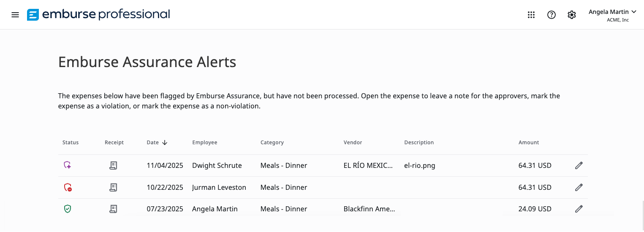The image size is (644, 232).
Task: Sort the table by Amount column
Action: click(x=529, y=143)
